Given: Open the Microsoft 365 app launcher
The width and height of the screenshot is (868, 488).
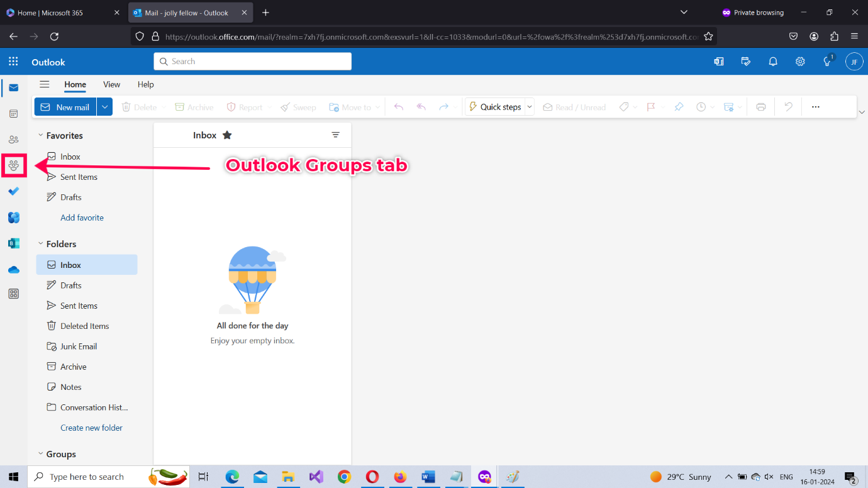Looking at the screenshot, I should click(x=13, y=62).
